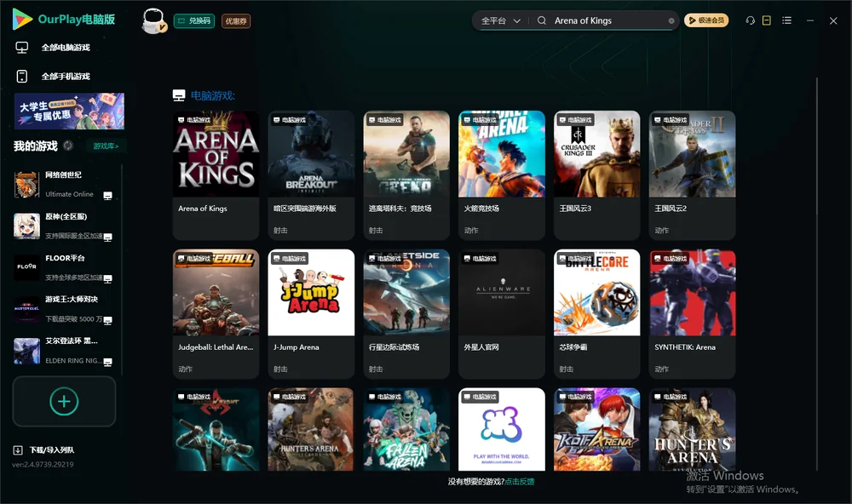Image resolution: width=852 pixels, height=504 pixels.
Task: Click the 原神(全区服) game icon in sidebar
Action: pos(26,226)
